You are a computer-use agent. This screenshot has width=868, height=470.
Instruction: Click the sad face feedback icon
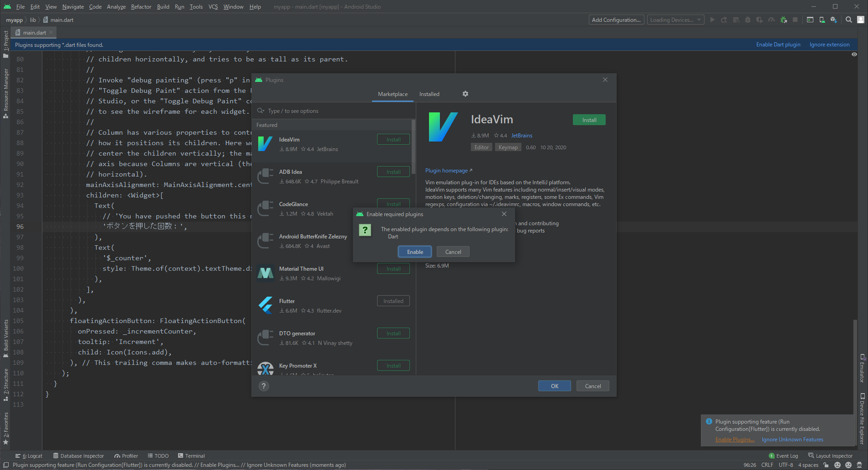(848, 465)
